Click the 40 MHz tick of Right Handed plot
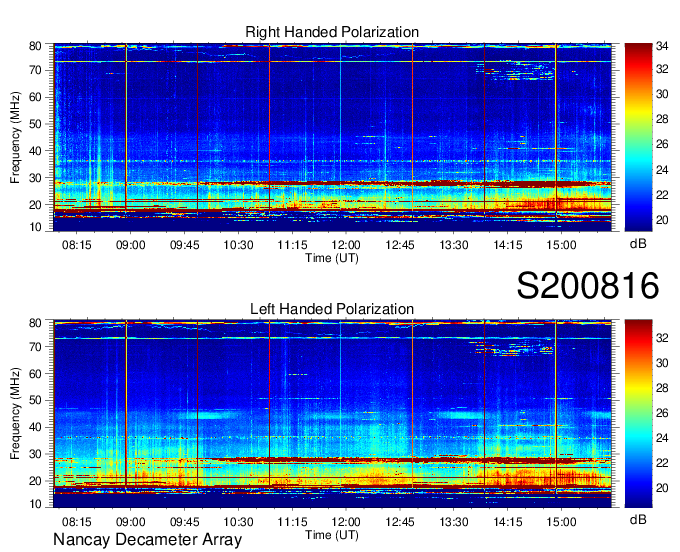This screenshot has width=680, height=552. pyautogui.click(x=35, y=151)
